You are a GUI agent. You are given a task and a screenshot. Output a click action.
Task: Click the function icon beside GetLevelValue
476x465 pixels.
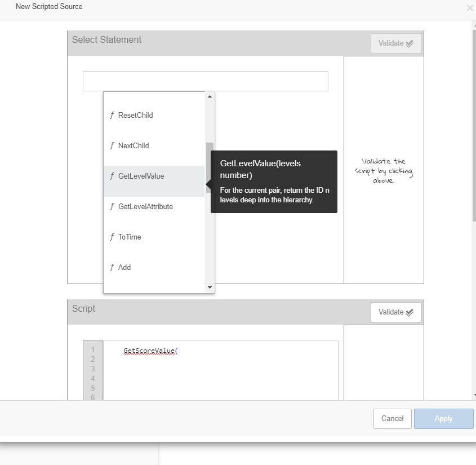(x=112, y=176)
